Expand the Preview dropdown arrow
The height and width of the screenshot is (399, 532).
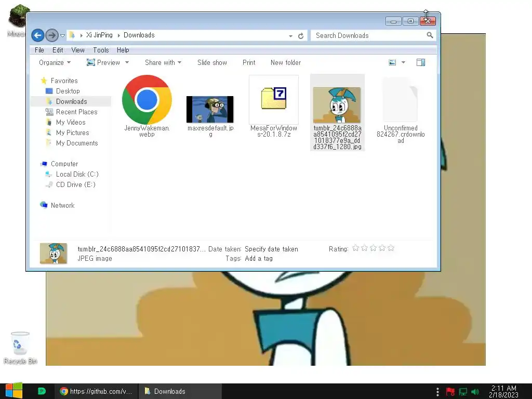pos(127,62)
